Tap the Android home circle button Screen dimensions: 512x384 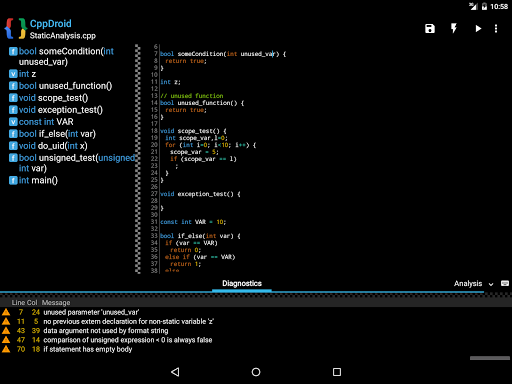(x=256, y=372)
